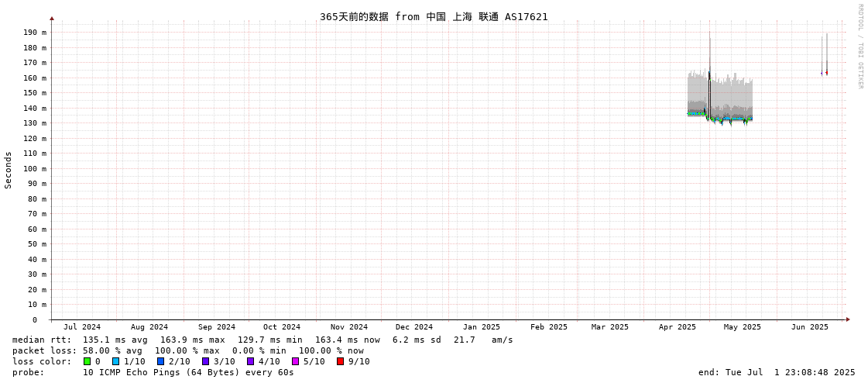Click the '190 m' y-axis tick label
This screenshot has width=868, height=383.
[x=35, y=32]
